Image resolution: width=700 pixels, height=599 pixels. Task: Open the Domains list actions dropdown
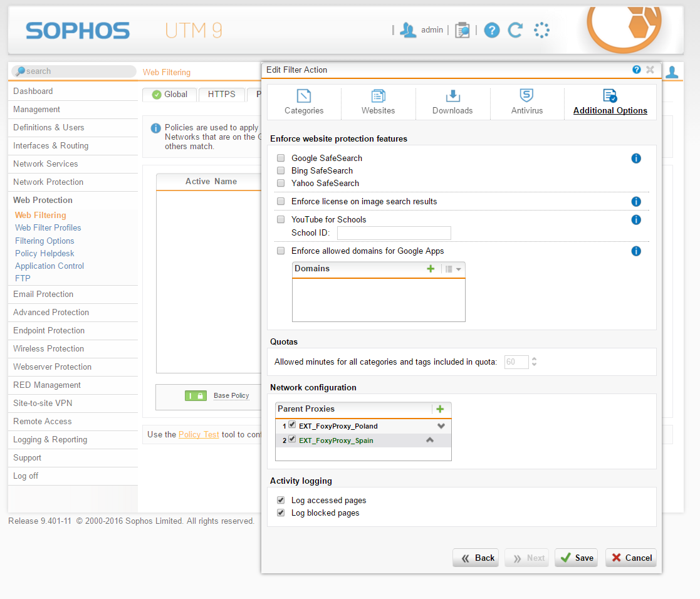click(x=453, y=269)
